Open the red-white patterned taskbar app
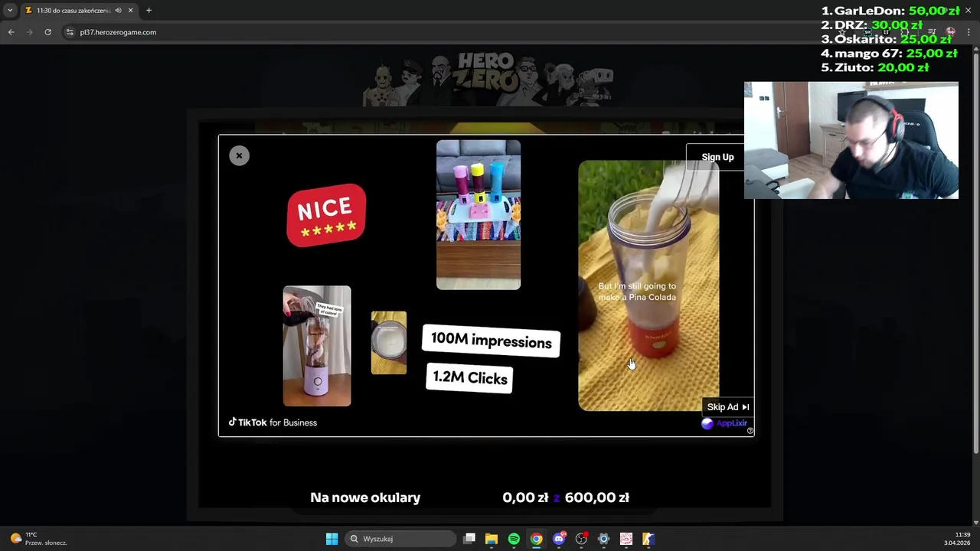The height and width of the screenshot is (551, 980). (x=626, y=539)
